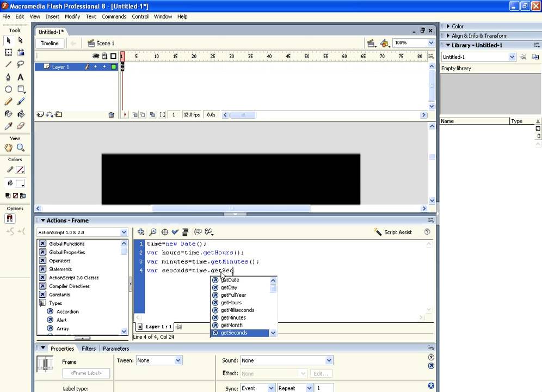Collapse the Library - Untitled-1 panel

click(x=448, y=45)
